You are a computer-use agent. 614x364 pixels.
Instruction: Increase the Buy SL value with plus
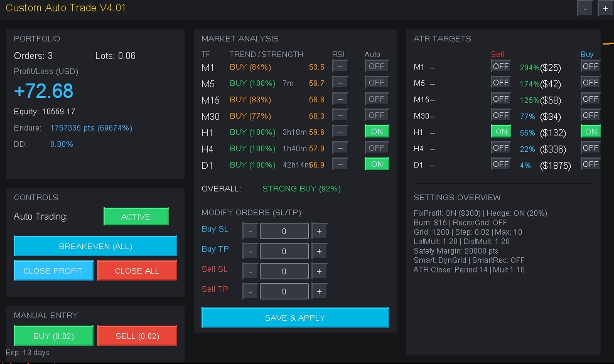(x=319, y=232)
